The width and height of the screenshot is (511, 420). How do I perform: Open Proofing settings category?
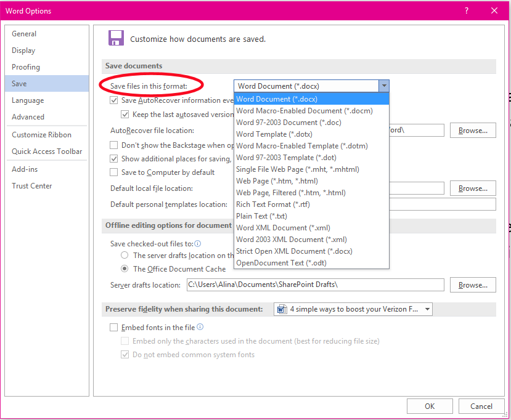click(x=47, y=67)
